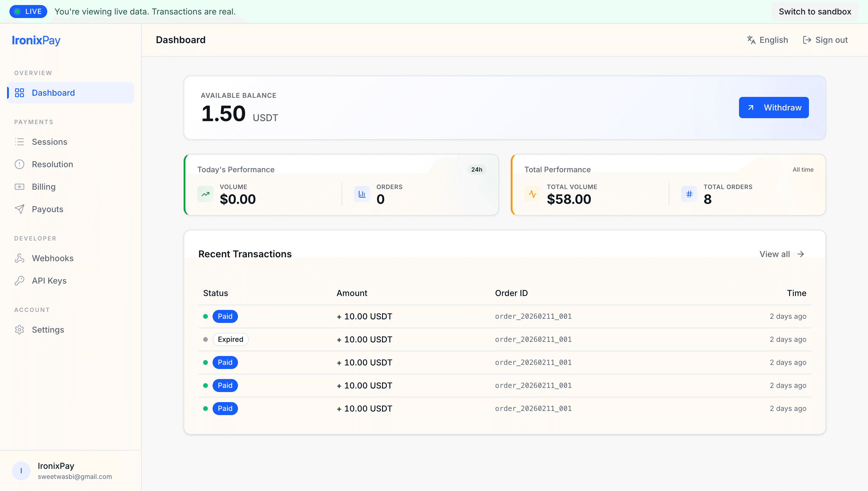Toggle the LIVE mode indicator
The height and width of the screenshot is (491, 868).
[28, 11]
